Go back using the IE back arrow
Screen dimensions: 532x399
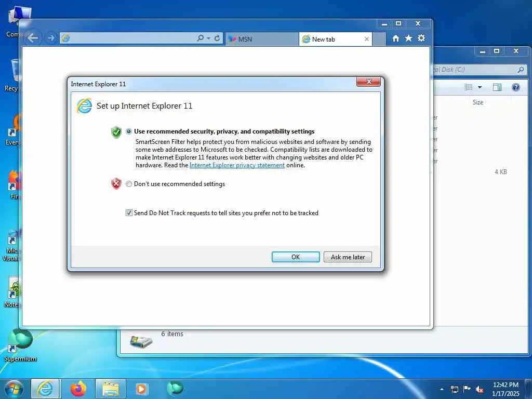[x=33, y=38]
